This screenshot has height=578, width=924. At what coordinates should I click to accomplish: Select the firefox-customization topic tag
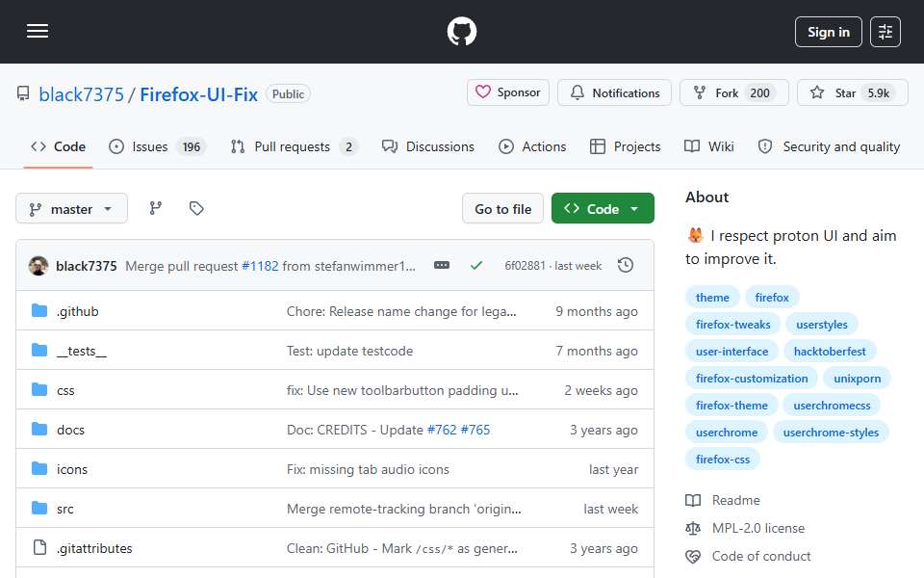click(752, 379)
